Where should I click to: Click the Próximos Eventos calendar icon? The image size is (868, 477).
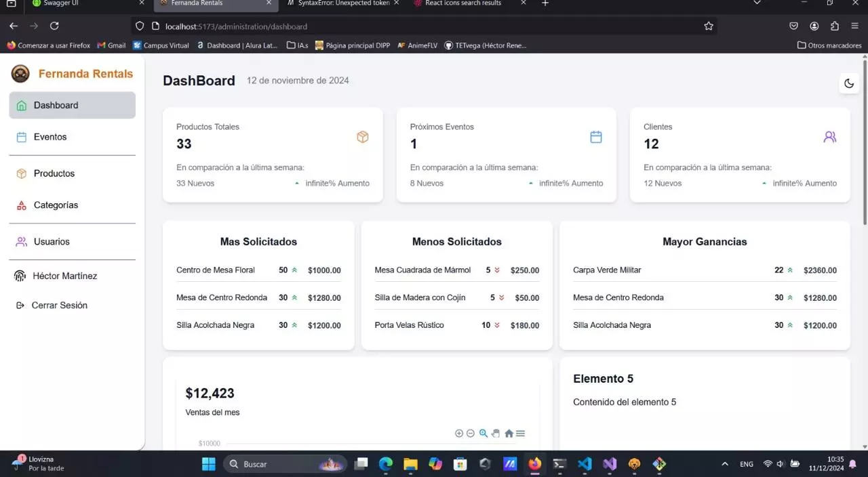tap(596, 137)
